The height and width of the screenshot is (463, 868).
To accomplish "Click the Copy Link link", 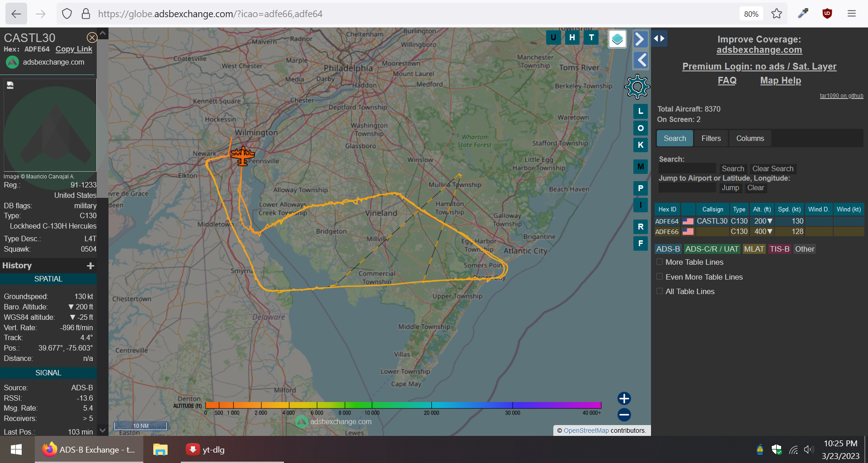I will tap(74, 49).
